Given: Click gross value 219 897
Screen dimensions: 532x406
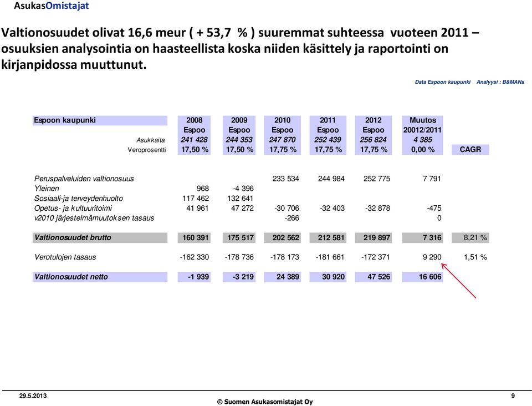Looking at the screenshot, I should coord(373,237).
